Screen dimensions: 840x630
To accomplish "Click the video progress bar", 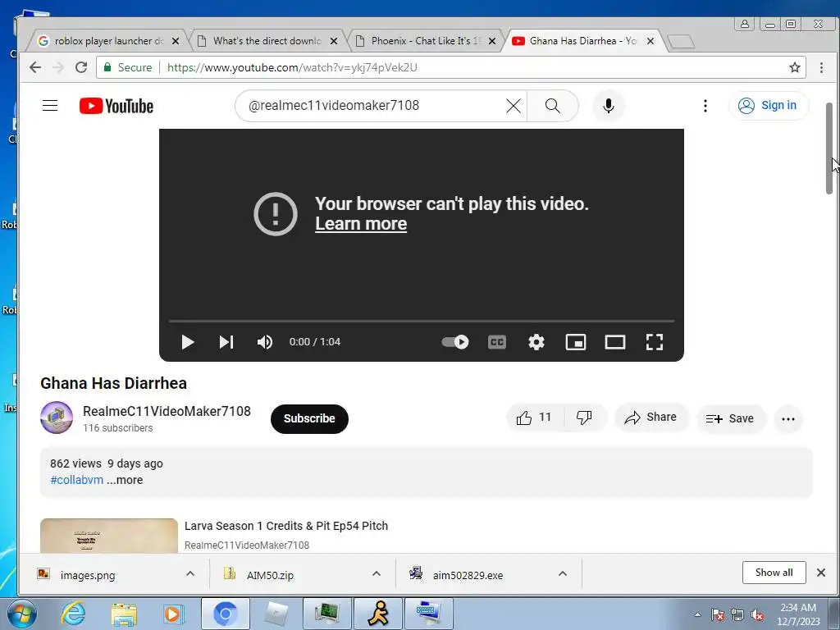I will tap(421, 321).
